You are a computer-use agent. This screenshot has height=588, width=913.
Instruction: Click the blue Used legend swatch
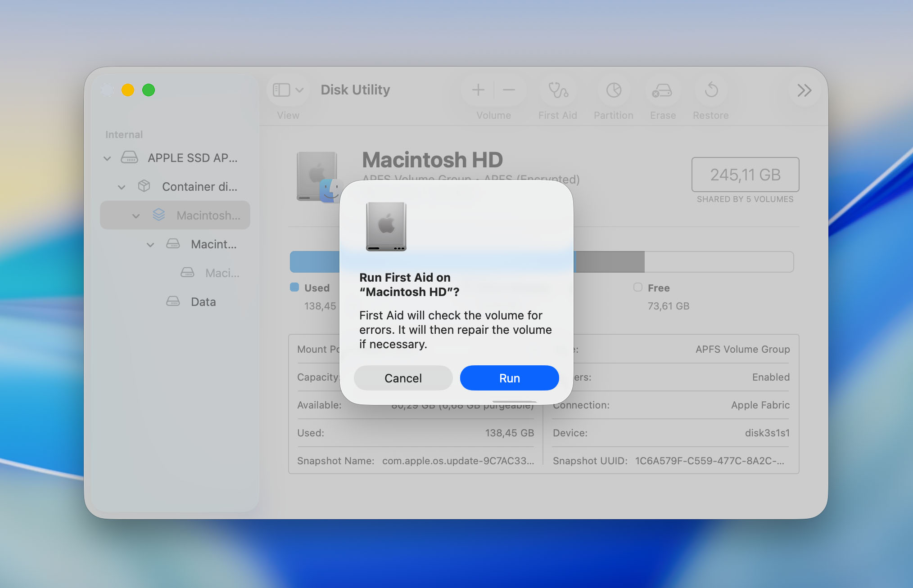(x=294, y=287)
